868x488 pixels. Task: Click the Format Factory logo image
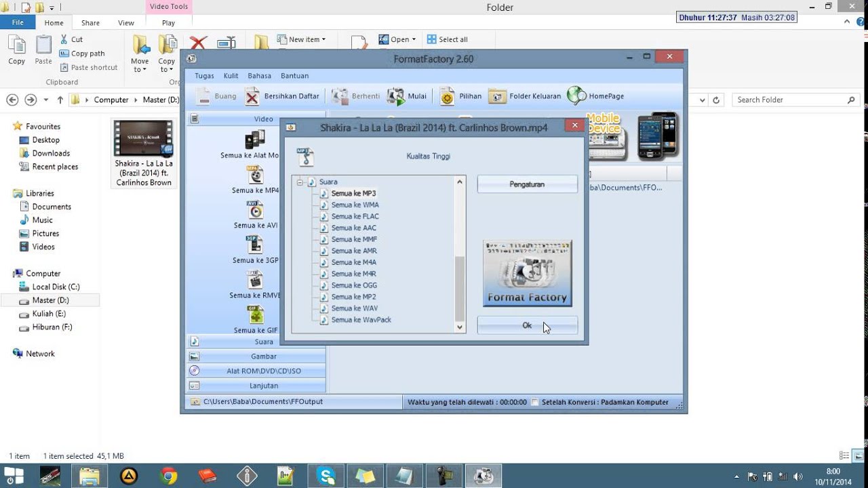coord(528,273)
